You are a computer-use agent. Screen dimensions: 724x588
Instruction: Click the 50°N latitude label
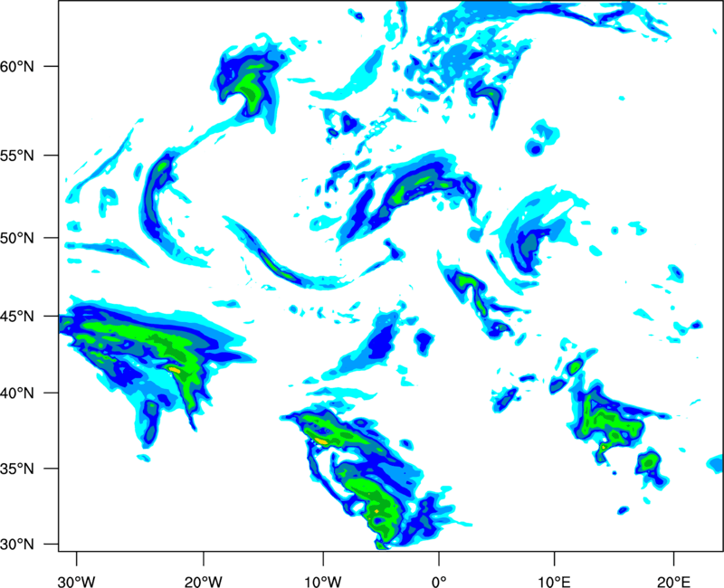point(17,238)
